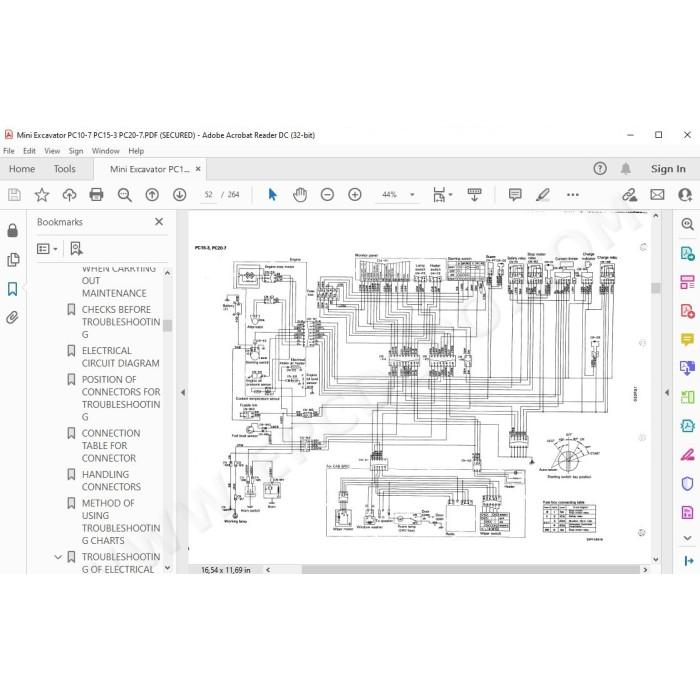Find current bookmark icon
Image resolution: width=700 pixels, height=700 pixels.
76,249
